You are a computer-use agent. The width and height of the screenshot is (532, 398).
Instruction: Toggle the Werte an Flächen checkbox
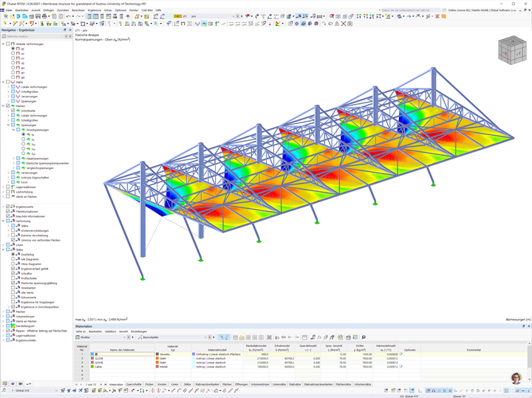pyautogui.click(x=8, y=196)
